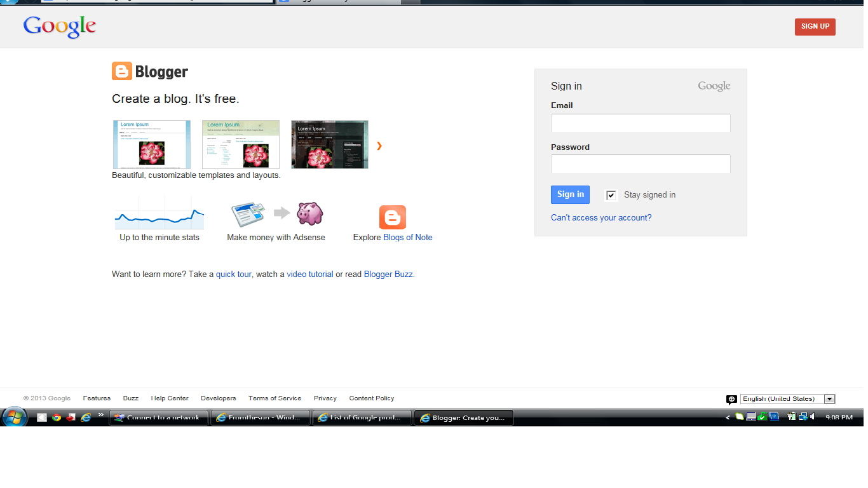Open the Blogger Buzz link

[x=388, y=274]
